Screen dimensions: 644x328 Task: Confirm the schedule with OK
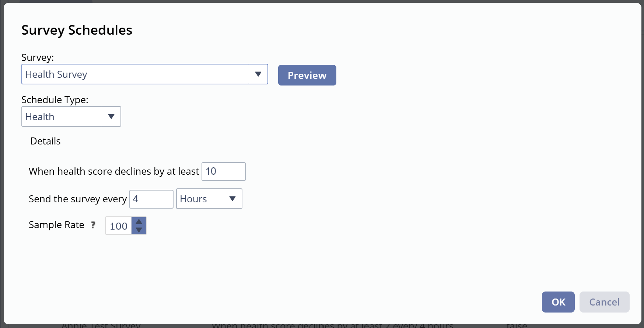pyautogui.click(x=558, y=302)
